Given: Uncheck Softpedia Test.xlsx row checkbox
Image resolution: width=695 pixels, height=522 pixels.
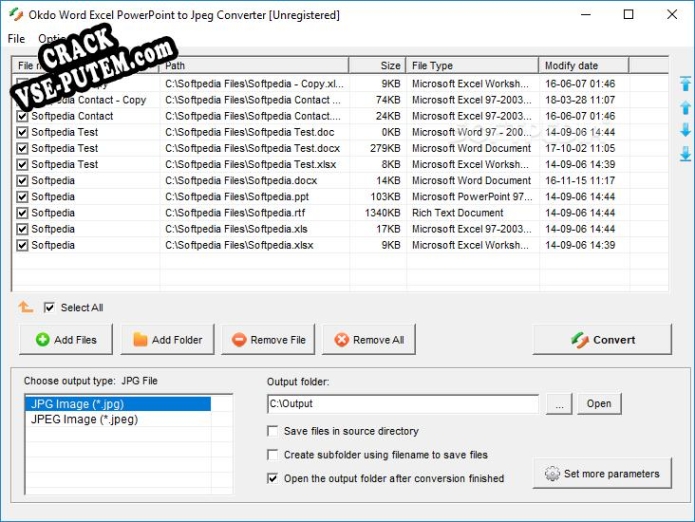Looking at the screenshot, I should pyautogui.click(x=22, y=164).
